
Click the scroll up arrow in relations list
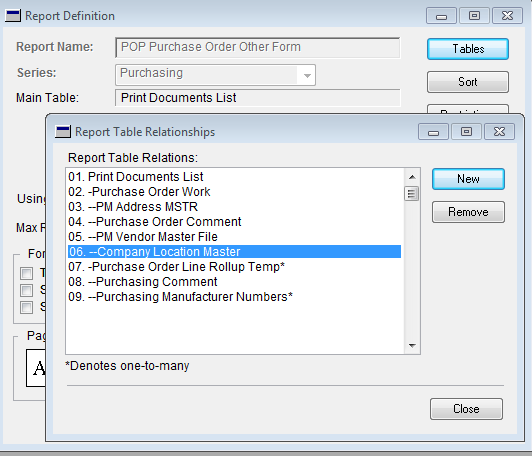tap(412, 177)
